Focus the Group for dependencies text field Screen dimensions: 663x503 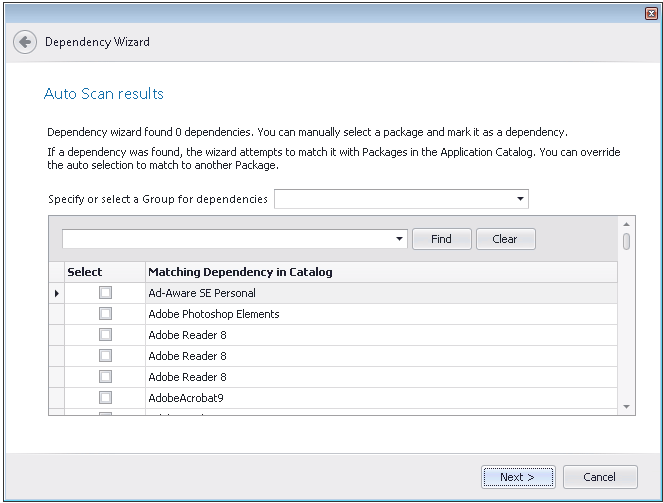point(393,199)
